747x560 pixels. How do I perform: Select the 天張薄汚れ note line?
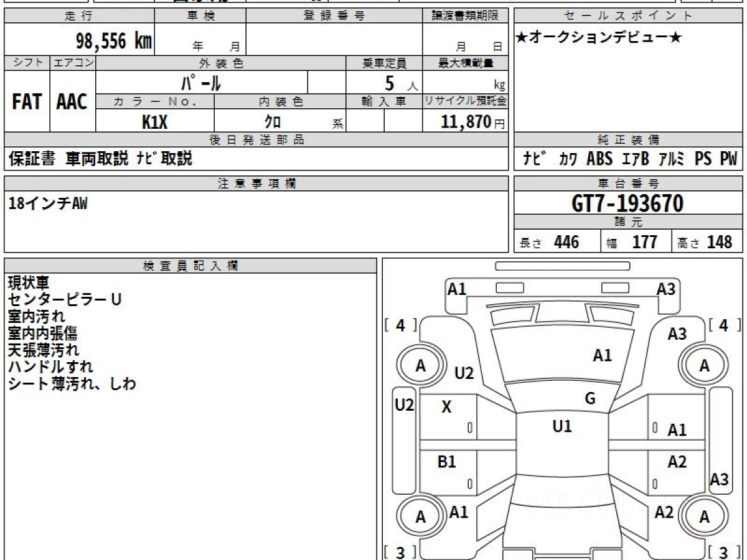tap(44, 350)
